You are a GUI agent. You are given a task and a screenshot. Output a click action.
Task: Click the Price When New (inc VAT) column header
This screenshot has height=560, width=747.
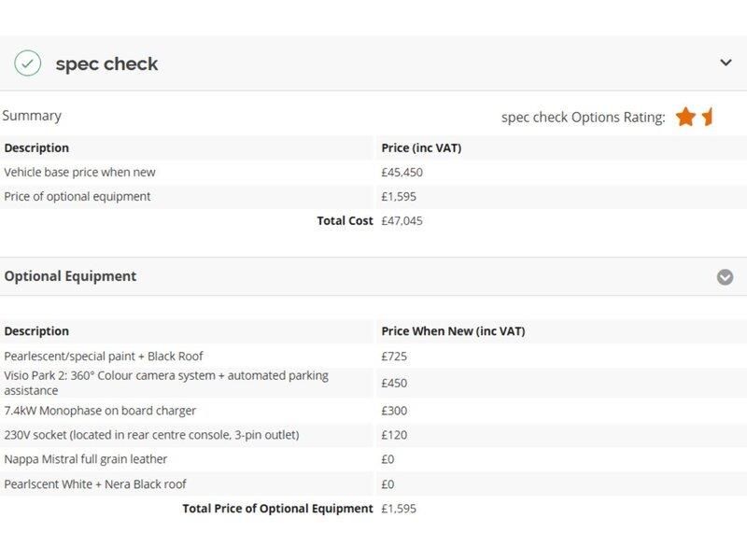coord(453,331)
